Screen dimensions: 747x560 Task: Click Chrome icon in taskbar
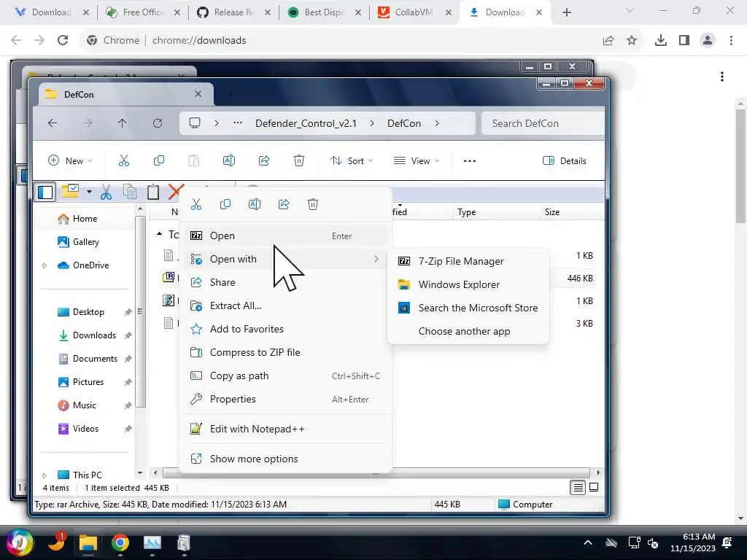coord(120,542)
